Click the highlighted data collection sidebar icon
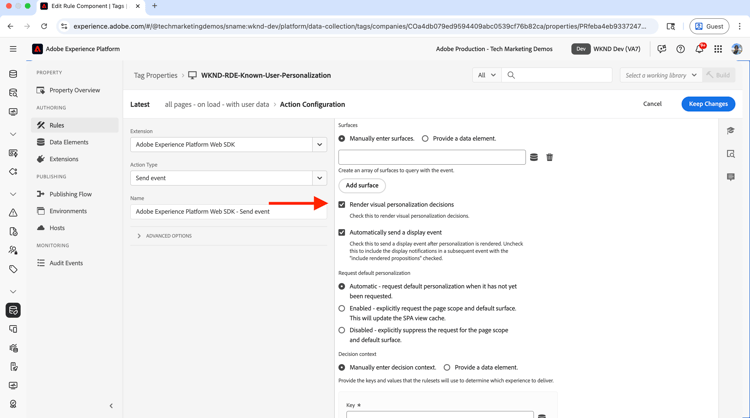750x418 pixels. (x=13, y=310)
